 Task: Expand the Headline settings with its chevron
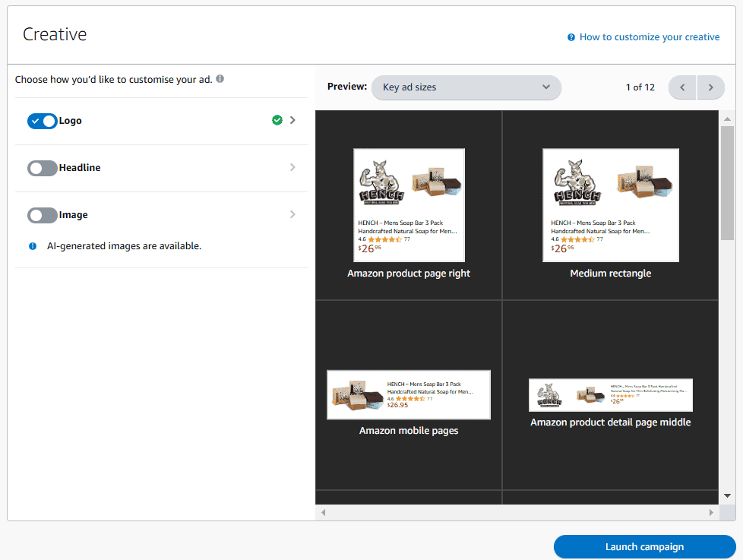point(292,167)
